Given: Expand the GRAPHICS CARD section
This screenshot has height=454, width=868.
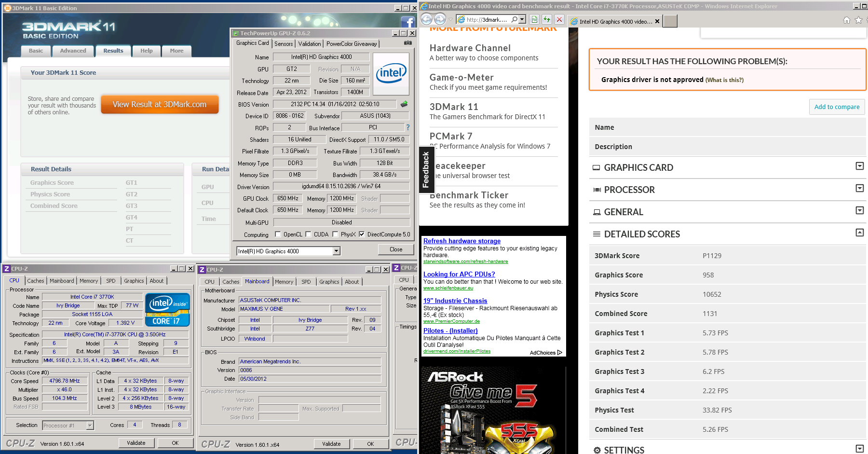Looking at the screenshot, I should pyautogui.click(x=859, y=166).
